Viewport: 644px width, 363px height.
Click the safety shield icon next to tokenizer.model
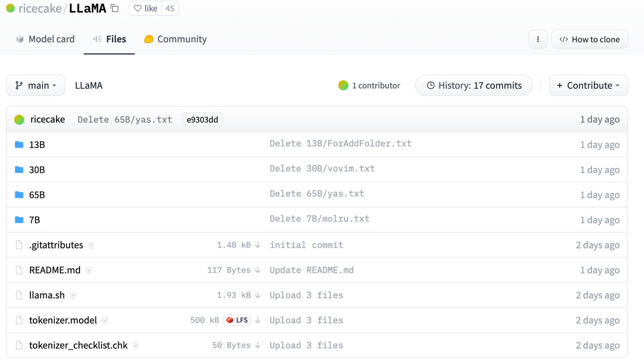105,320
